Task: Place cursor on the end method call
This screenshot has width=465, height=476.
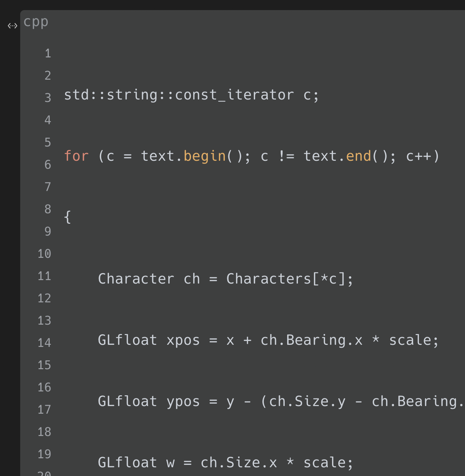Action: point(358,156)
